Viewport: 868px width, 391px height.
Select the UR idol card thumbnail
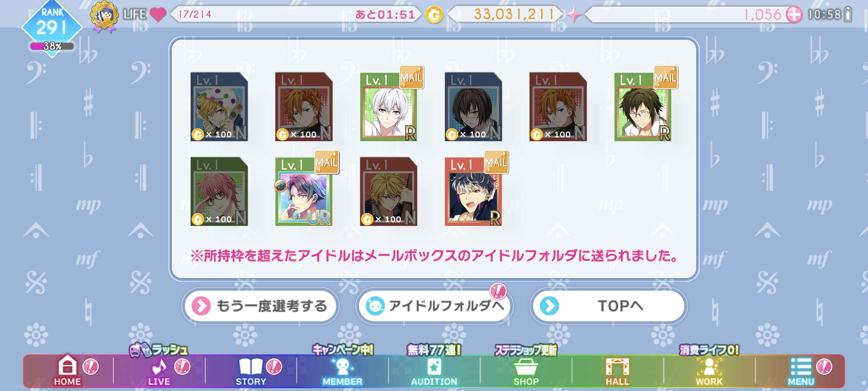304,192
